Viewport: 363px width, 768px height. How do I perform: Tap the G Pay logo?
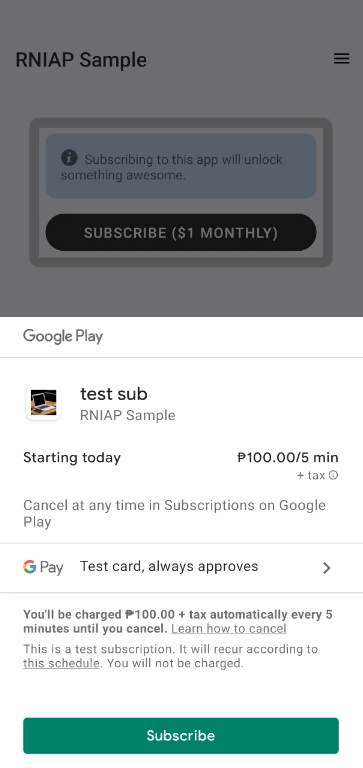43,567
